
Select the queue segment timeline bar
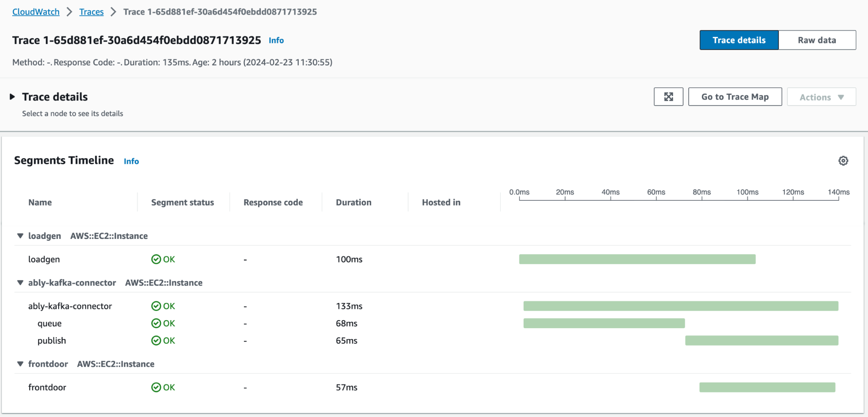tap(604, 323)
